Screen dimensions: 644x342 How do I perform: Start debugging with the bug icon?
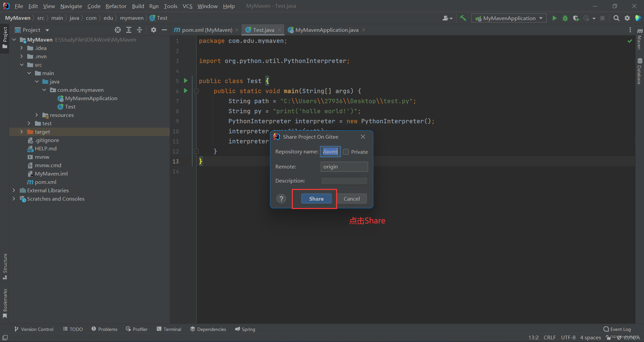click(565, 18)
